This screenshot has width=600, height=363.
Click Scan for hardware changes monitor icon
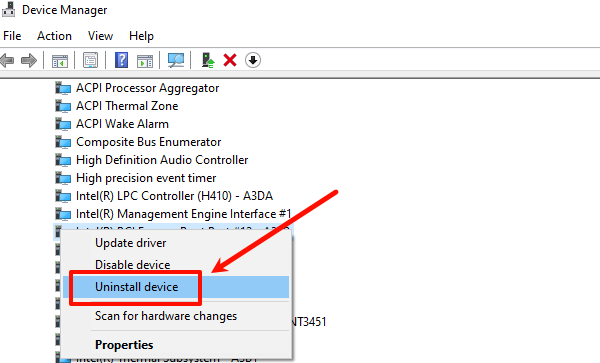pos(176,60)
